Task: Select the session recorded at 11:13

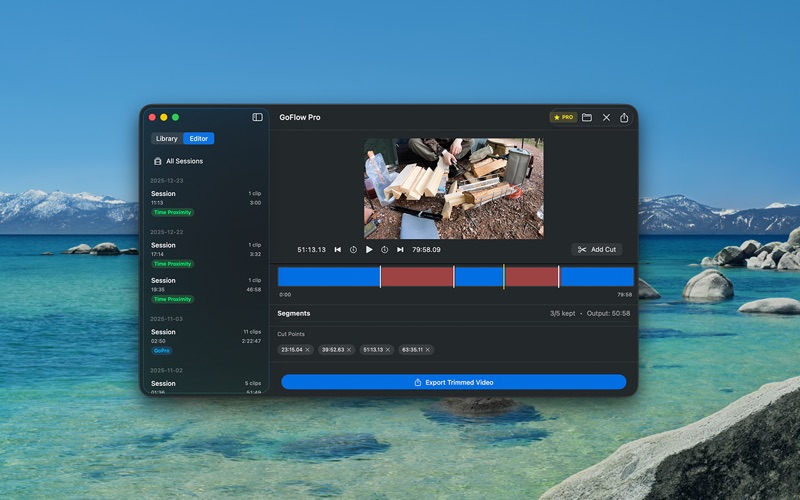Action: click(x=206, y=203)
